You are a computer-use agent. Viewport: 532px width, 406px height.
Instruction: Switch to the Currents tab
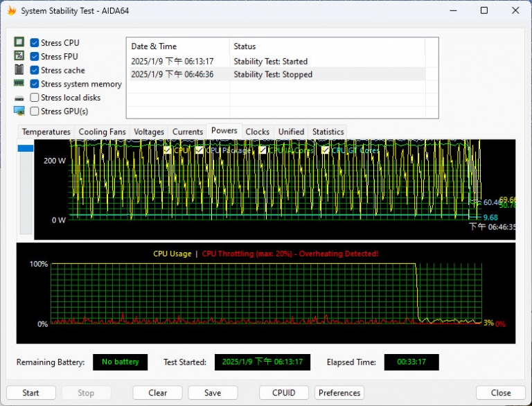click(x=187, y=132)
